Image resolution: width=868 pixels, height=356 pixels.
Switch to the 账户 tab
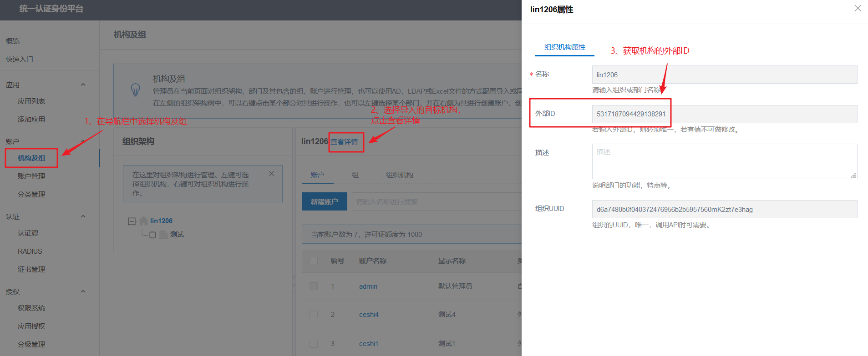(318, 175)
